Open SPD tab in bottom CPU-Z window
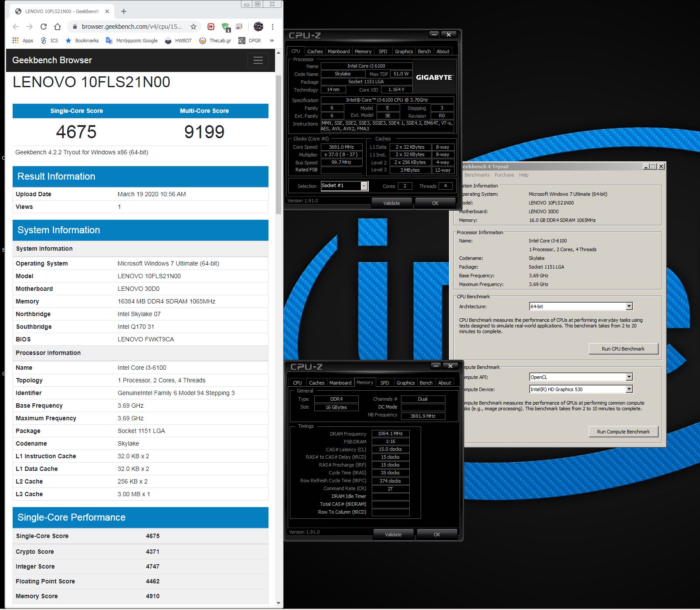 coord(385,383)
